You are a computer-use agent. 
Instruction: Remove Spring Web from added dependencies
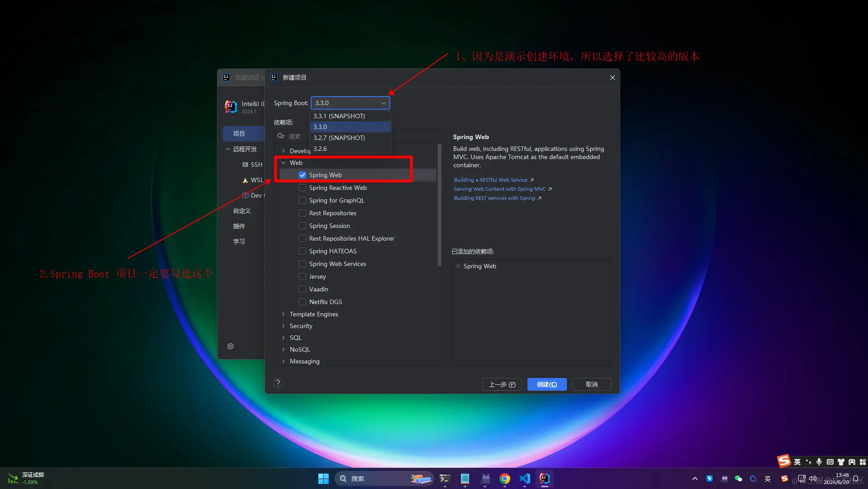coord(458,266)
